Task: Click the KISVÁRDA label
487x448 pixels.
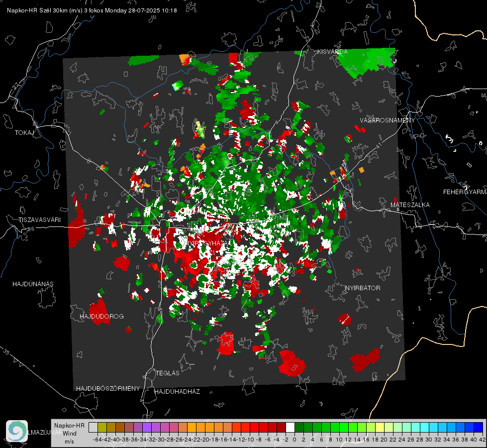Action: pos(332,52)
